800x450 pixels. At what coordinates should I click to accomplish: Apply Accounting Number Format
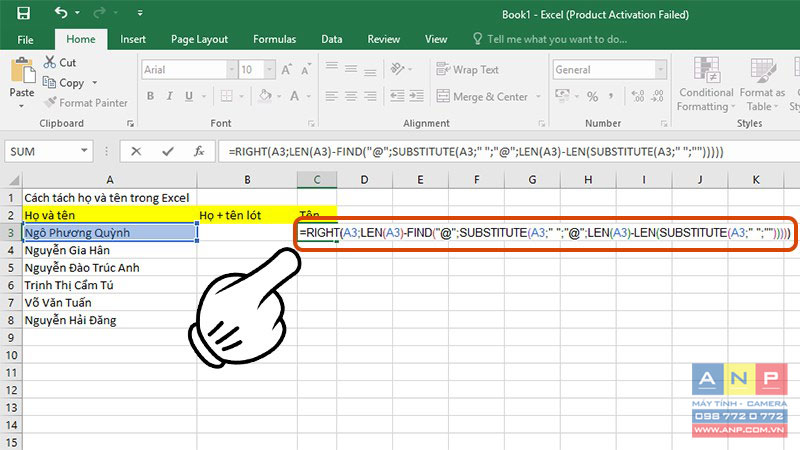563,95
